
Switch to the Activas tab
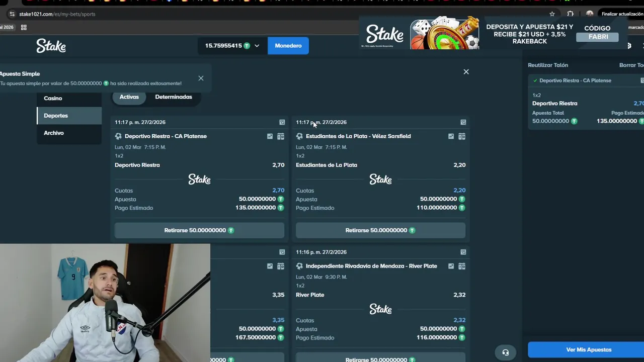[x=129, y=97]
